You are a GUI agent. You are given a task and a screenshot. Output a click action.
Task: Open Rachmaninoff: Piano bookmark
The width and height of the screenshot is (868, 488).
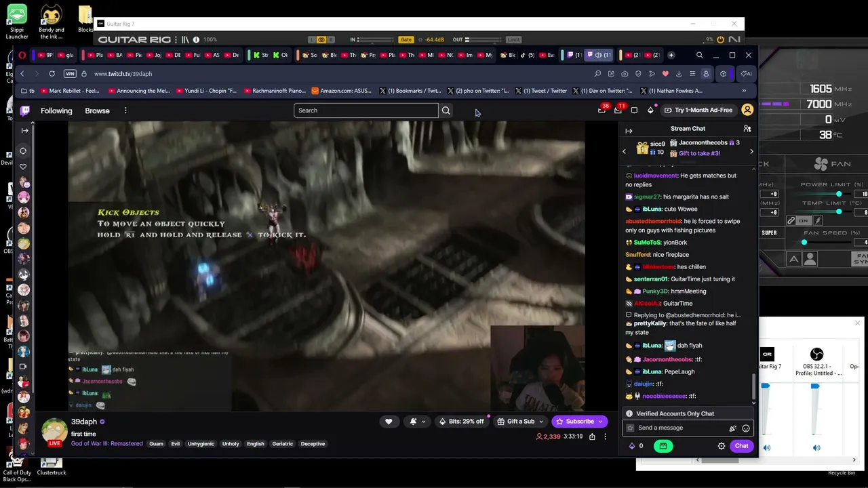pyautogui.click(x=274, y=91)
